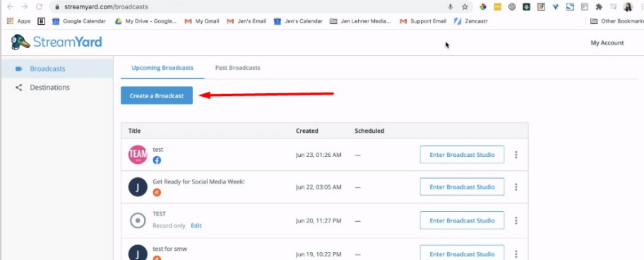Click the Chrome profile avatar
Viewport: 644px width, 260px height.
628,6
